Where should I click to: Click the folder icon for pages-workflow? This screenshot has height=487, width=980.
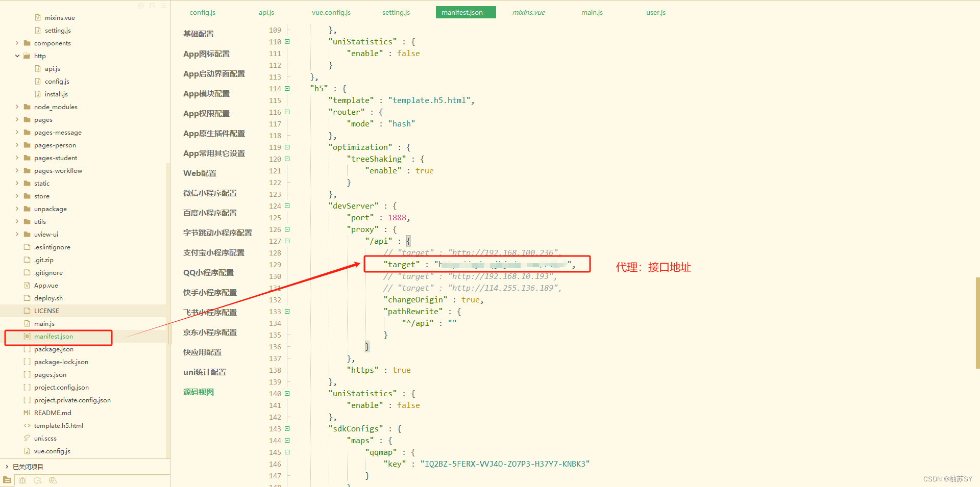(x=27, y=170)
